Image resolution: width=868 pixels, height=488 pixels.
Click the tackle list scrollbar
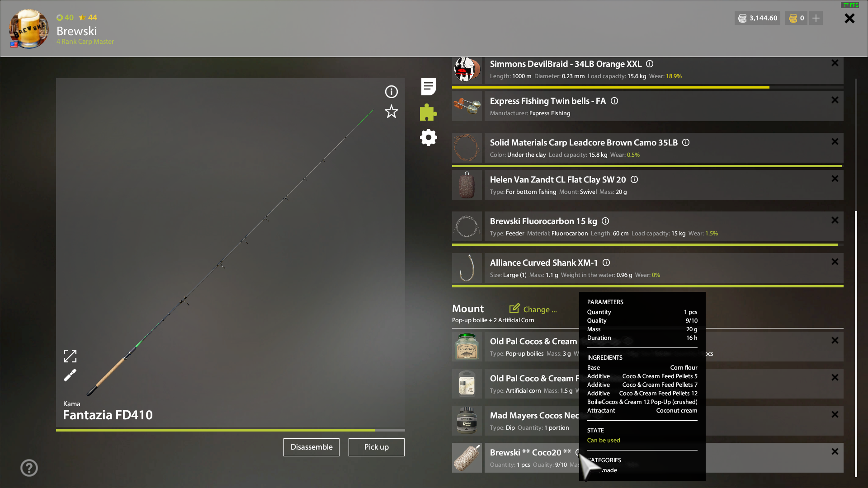(856, 343)
